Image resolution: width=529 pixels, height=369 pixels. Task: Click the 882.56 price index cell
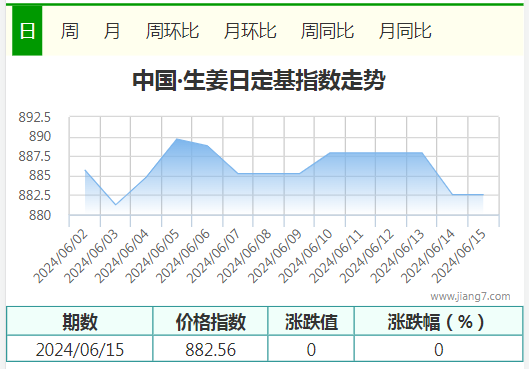coord(210,349)
